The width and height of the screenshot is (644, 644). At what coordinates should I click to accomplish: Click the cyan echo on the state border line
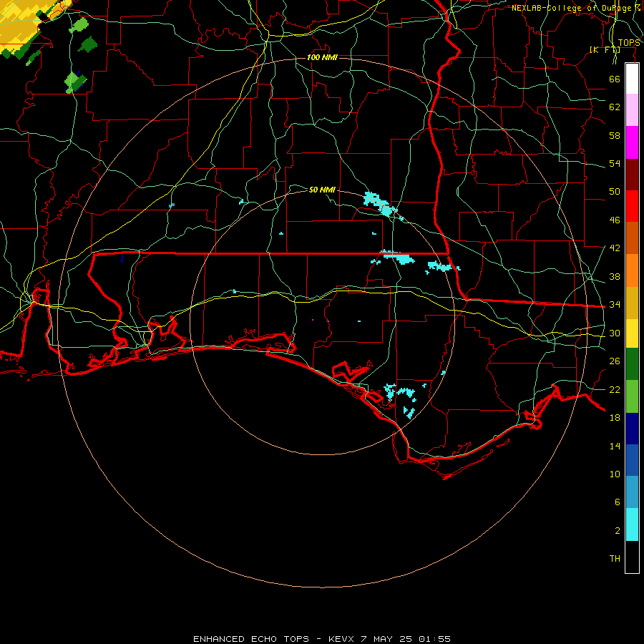pos(397,256)
